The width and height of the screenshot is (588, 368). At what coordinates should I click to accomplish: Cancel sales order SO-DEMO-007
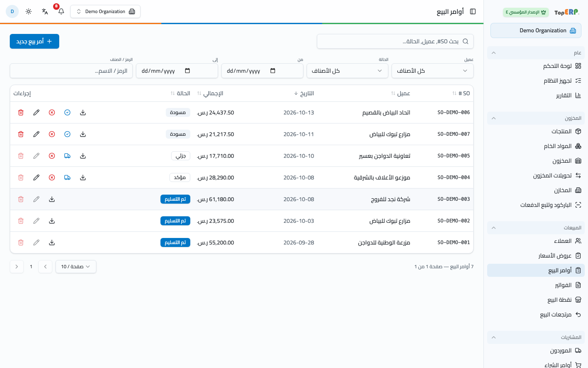tap(52, 134)
